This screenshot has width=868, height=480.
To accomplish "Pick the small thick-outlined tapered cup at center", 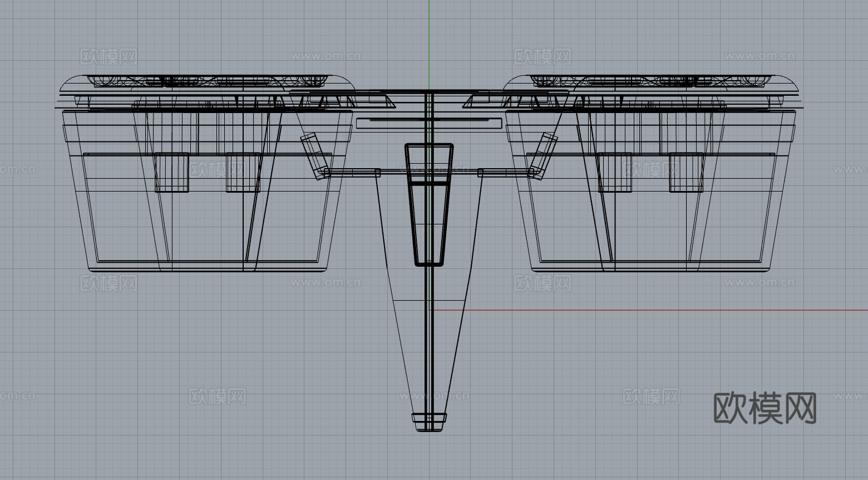I will click(x=429, y=204).
